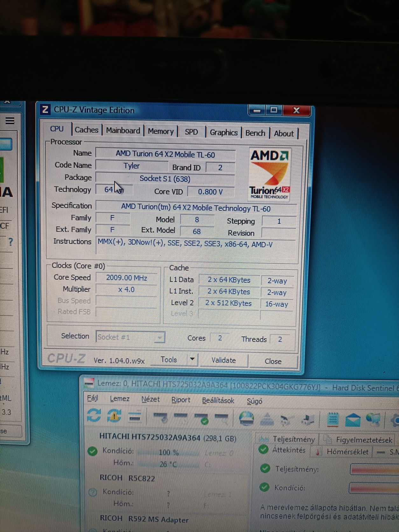Click the first grey disk icon after the toolbar separator

click(x=160, y=417)
